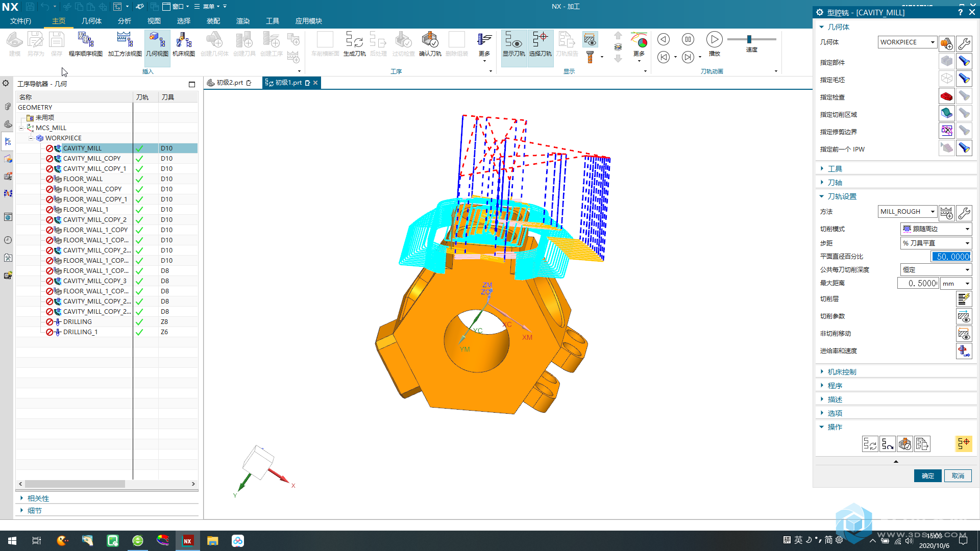The image size is (980, 551).
Task: Switch to the 初级2.prt document tab
Action: (229, 83)
